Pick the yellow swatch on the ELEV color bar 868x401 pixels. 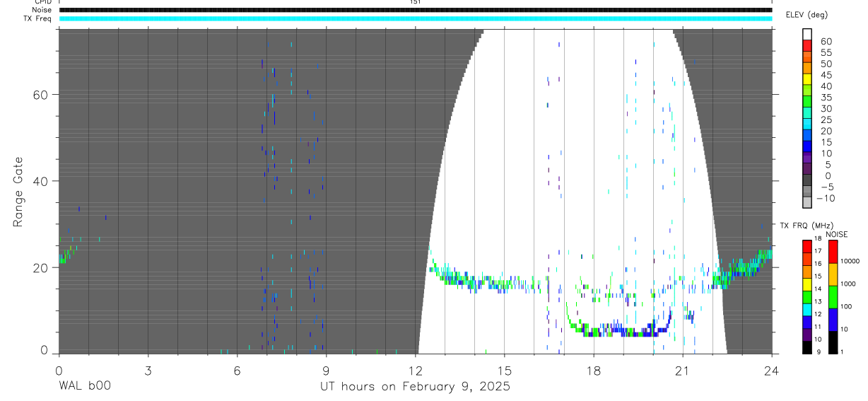[807, 80]
